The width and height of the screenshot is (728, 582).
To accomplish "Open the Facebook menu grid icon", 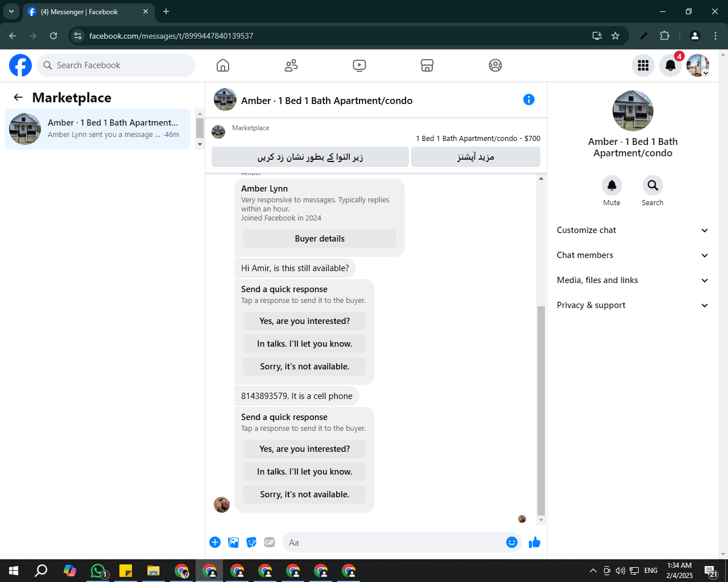I will click(643, 65).
